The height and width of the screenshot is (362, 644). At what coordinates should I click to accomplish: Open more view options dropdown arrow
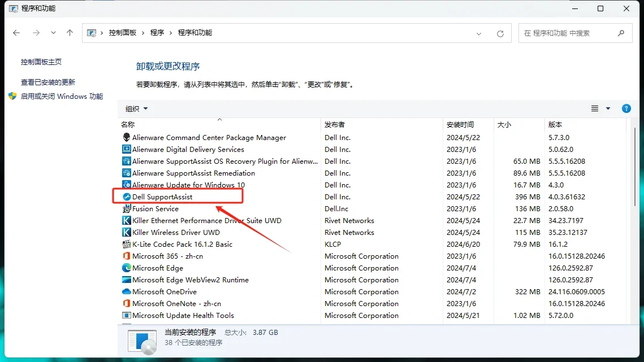(608, 108)
